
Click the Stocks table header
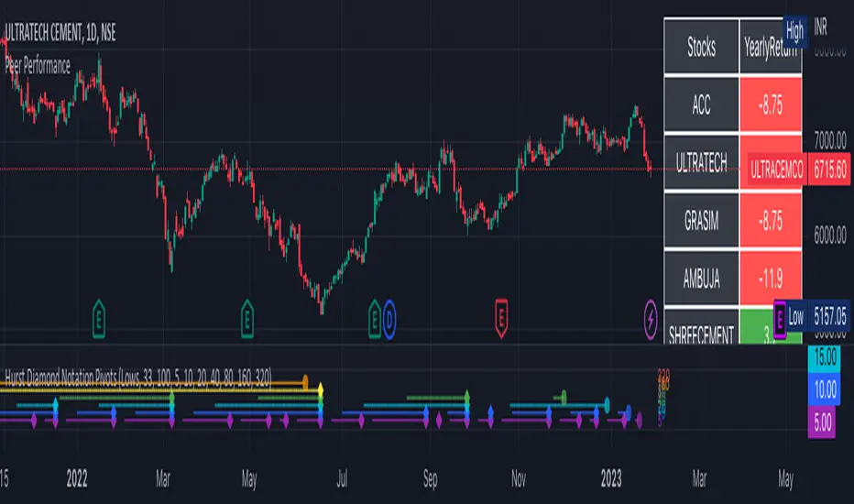click(x=701, y=47)
